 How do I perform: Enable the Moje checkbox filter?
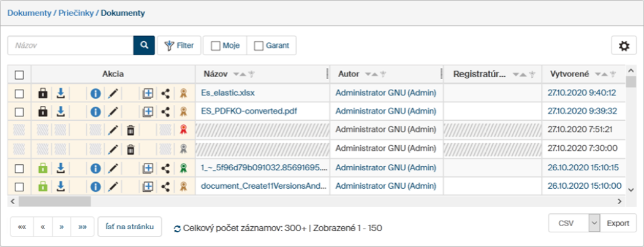[225, 46]
